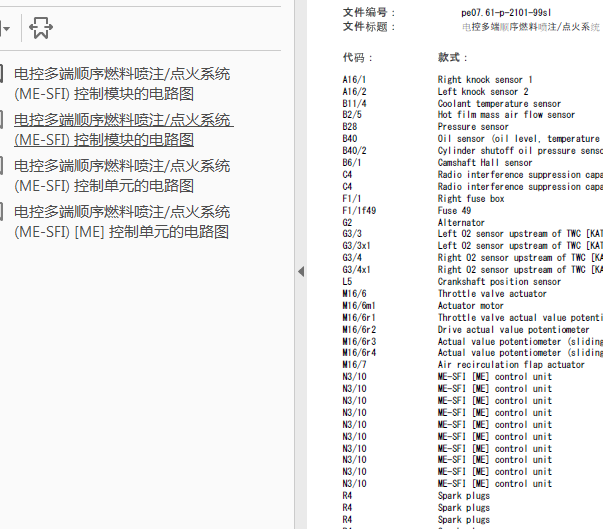Select code M16/6r2

tap(359, 329)
